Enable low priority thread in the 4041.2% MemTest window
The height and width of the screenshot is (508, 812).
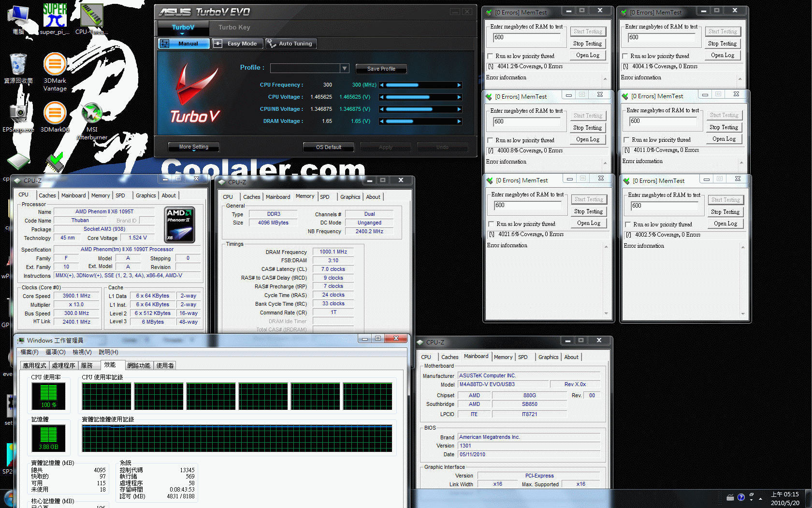tap(490, 56)
